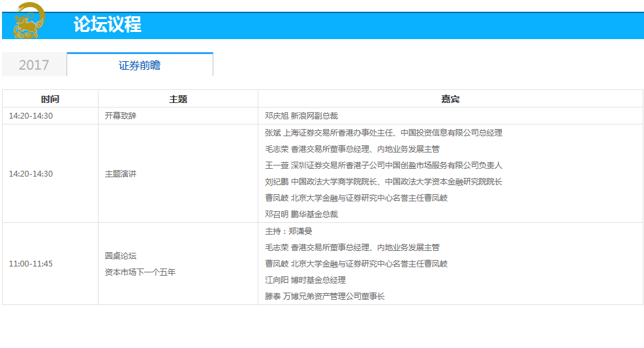Click 曹凤岐 in the 圆桌论坛 guest list

[356, 263]
